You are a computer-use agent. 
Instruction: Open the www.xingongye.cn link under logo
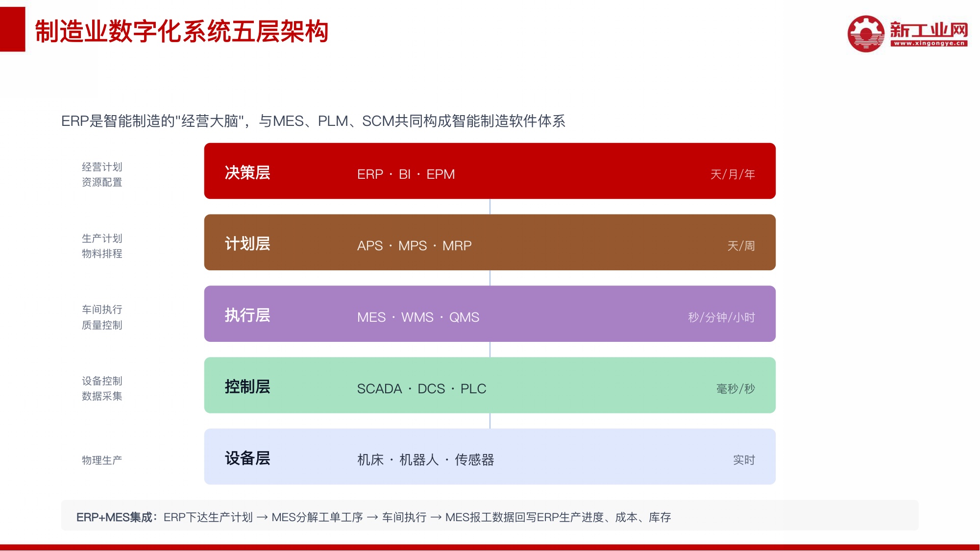point(929,43)
